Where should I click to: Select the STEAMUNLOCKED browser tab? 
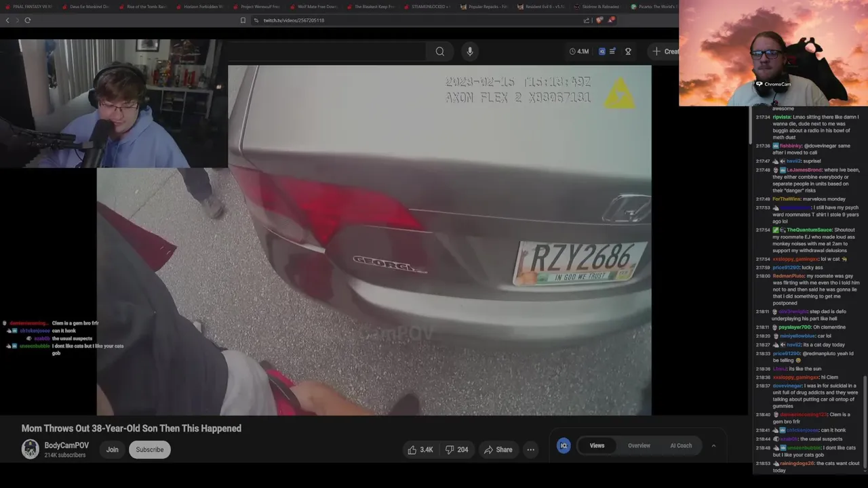pyautogui.click(x=427, y=7)
